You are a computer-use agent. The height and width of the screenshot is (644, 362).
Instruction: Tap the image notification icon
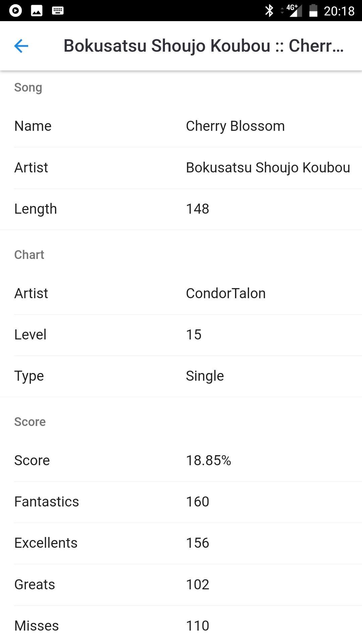37,10
